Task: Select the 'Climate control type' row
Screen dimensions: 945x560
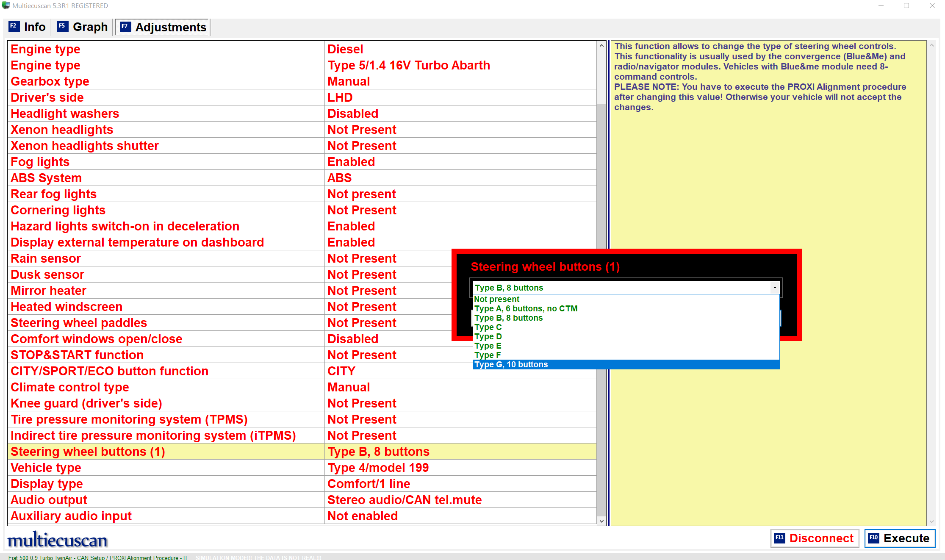Action: [302, 387]
